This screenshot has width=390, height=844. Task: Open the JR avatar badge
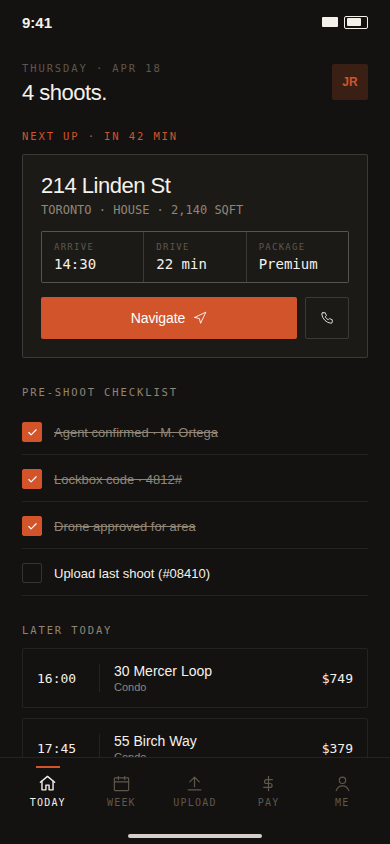click(350, 82)
